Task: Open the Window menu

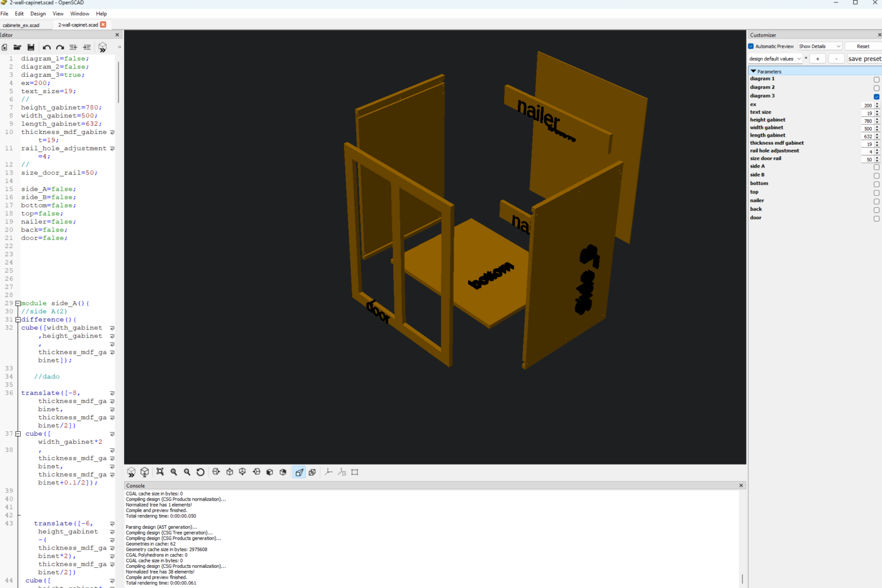Action: pyautogui.click(x=80, y=14)
